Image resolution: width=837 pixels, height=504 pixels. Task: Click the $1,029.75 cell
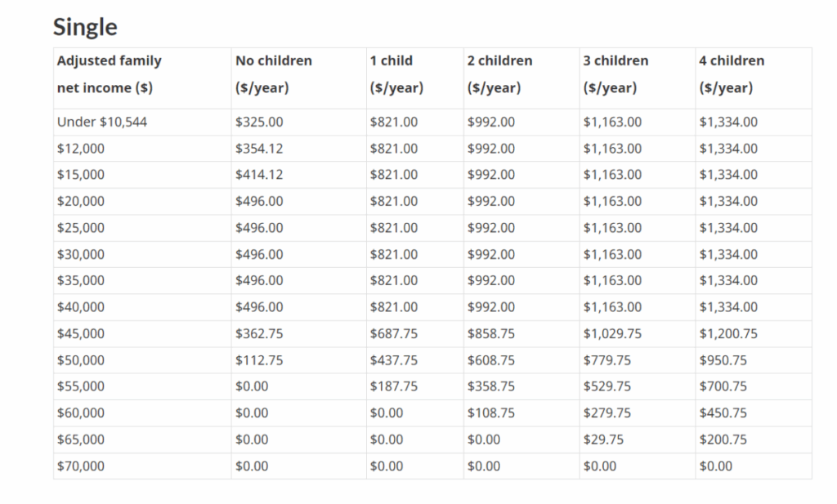tap(612, 333)
